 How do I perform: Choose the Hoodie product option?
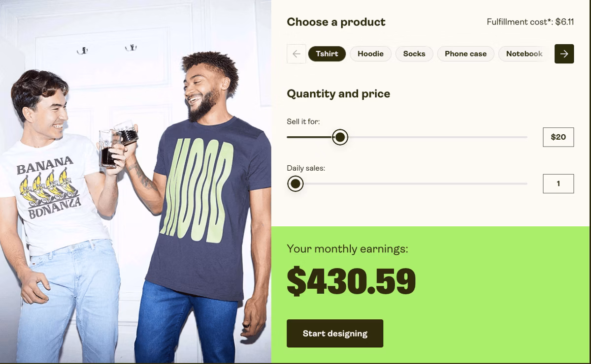pos(370,54)
